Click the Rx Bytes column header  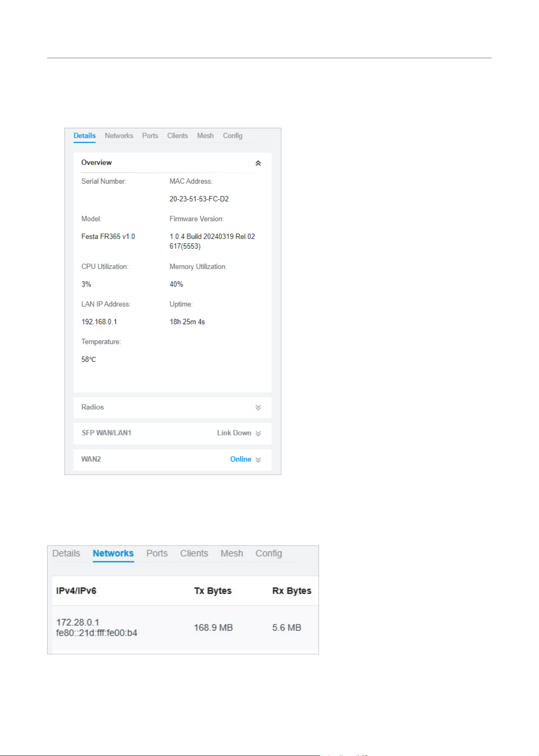click(x=292, y=591)
